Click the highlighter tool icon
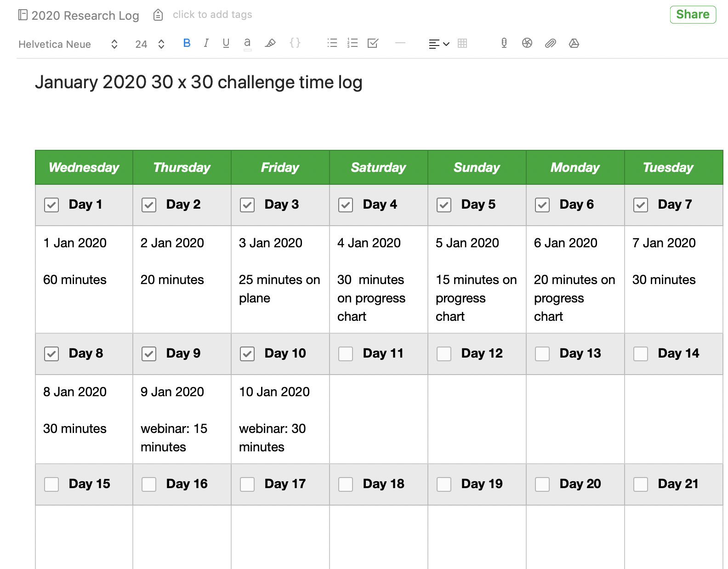 coord(270,43)
